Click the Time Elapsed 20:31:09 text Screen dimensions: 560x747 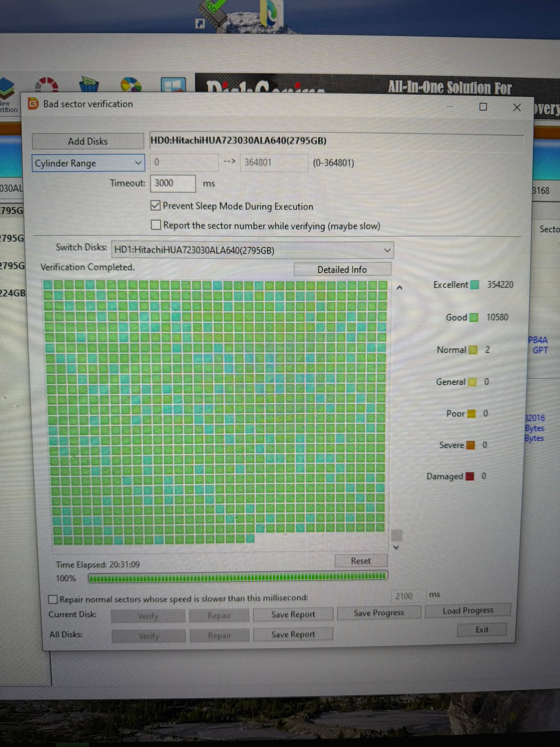[98, 564]
